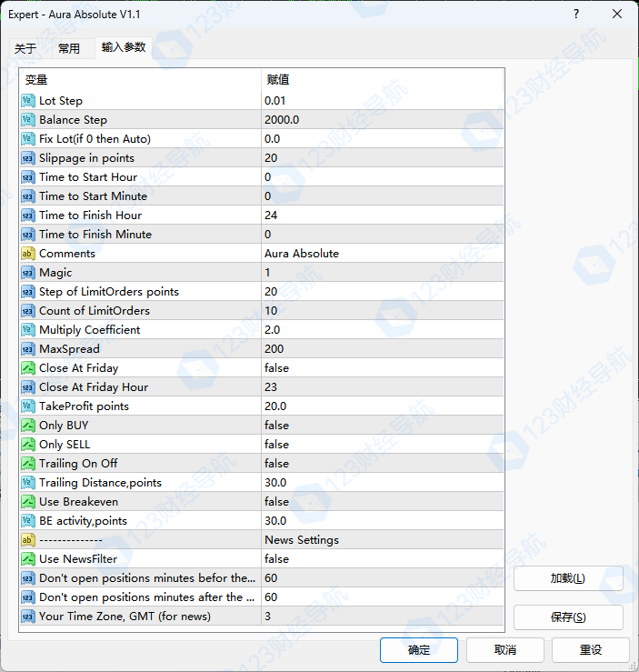Click the integer icon next to Magic
Image resolution: width=639 pixels, height=672 pixels.
click(28, 273)
